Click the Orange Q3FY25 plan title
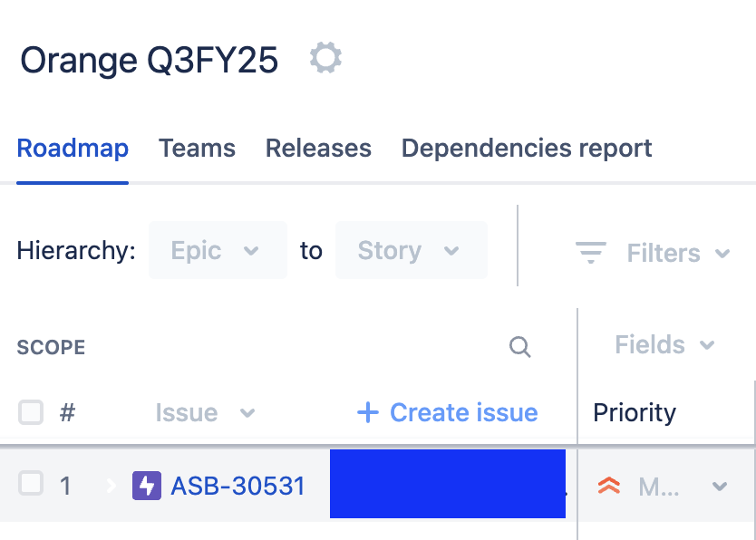 pyautogui.click(x=149, y=60)
